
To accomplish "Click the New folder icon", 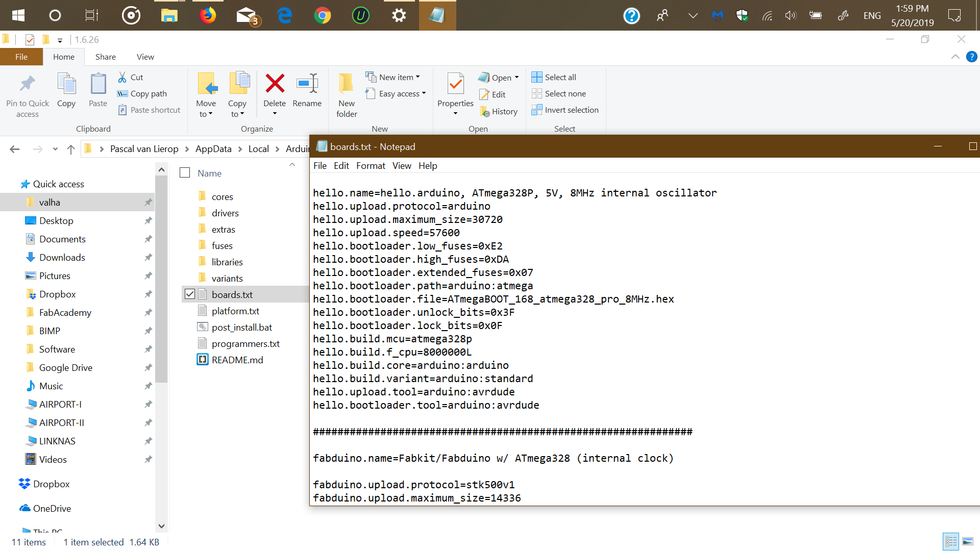I will pyautogui.click(x=346, y=84).
